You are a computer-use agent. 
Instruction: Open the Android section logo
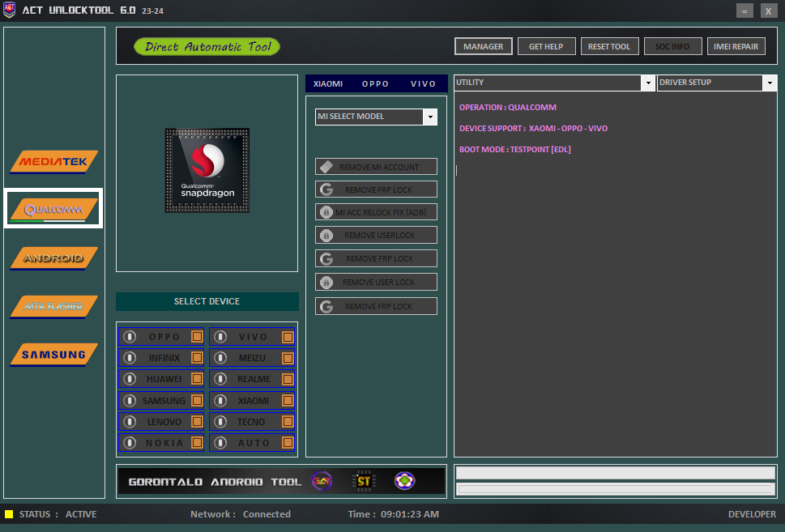53,258
